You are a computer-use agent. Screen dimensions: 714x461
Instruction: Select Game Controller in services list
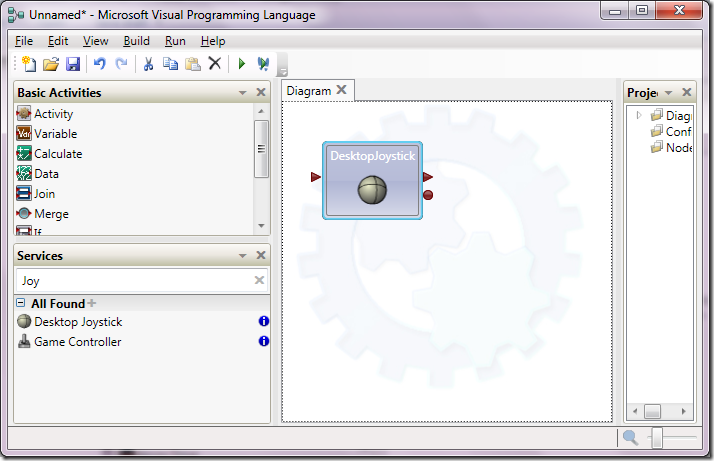[78, 342]
